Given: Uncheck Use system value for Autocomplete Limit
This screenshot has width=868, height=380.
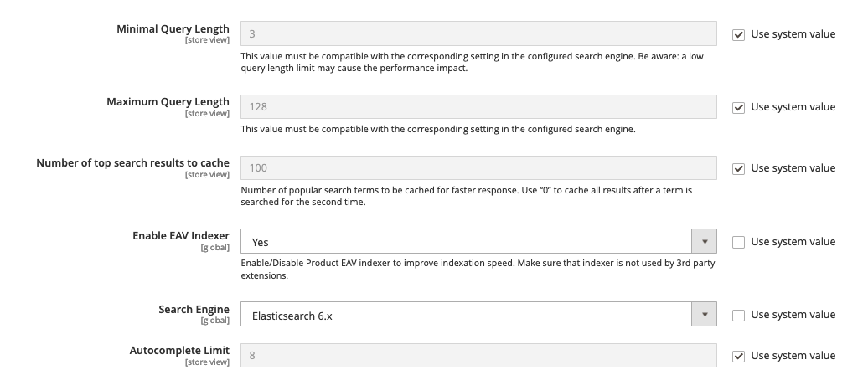Looking at the screenshot, I should (738, 357).
